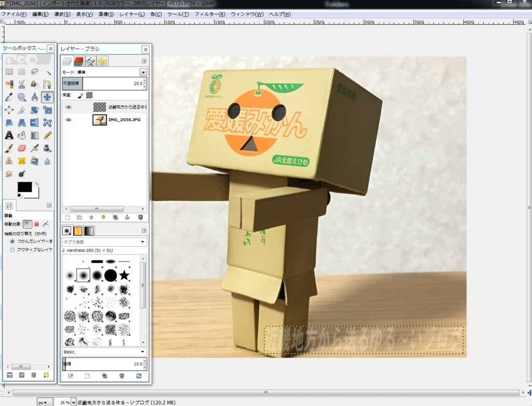Select the Color Picker eyedropper tool
This screenshot has width=532, height=406.
tap(9, 97)
